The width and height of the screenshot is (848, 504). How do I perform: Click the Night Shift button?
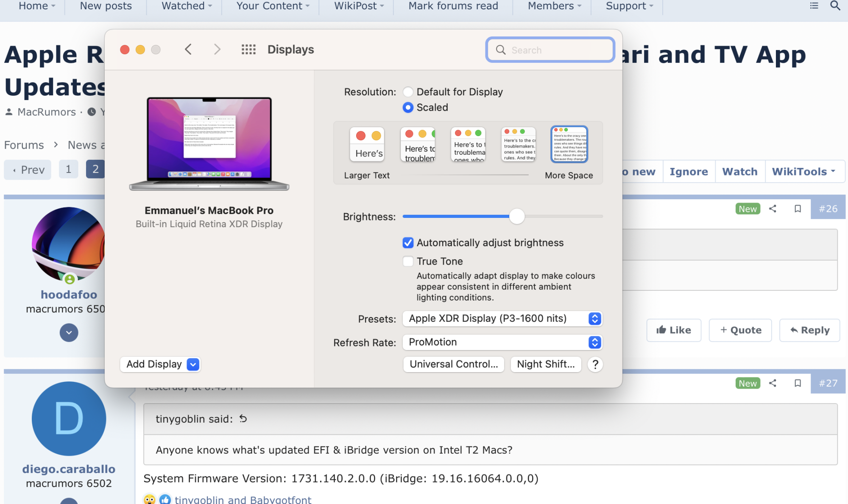pos(546,364)
